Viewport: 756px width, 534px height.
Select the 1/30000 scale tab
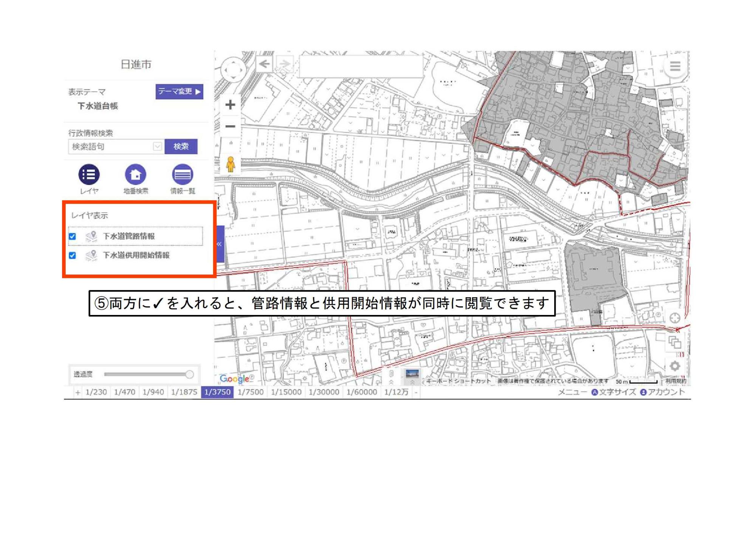[x=324, y=392]
